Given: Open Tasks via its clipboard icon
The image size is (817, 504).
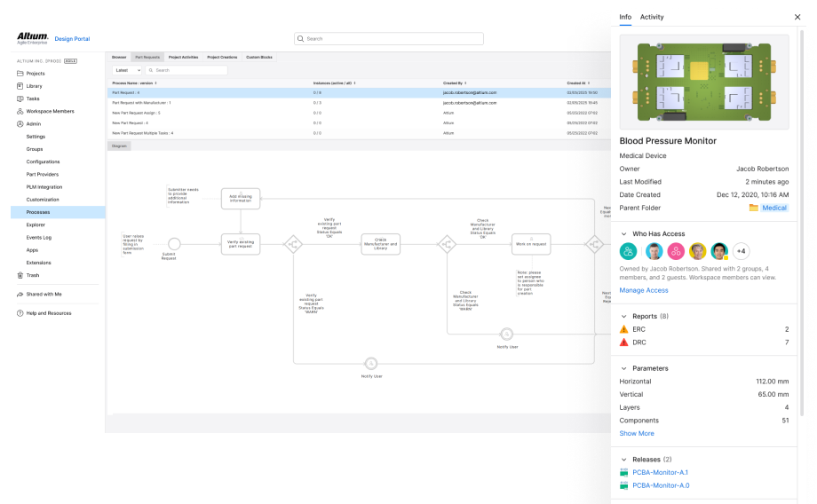Looking at the screenshot, I should pos(20,98).
